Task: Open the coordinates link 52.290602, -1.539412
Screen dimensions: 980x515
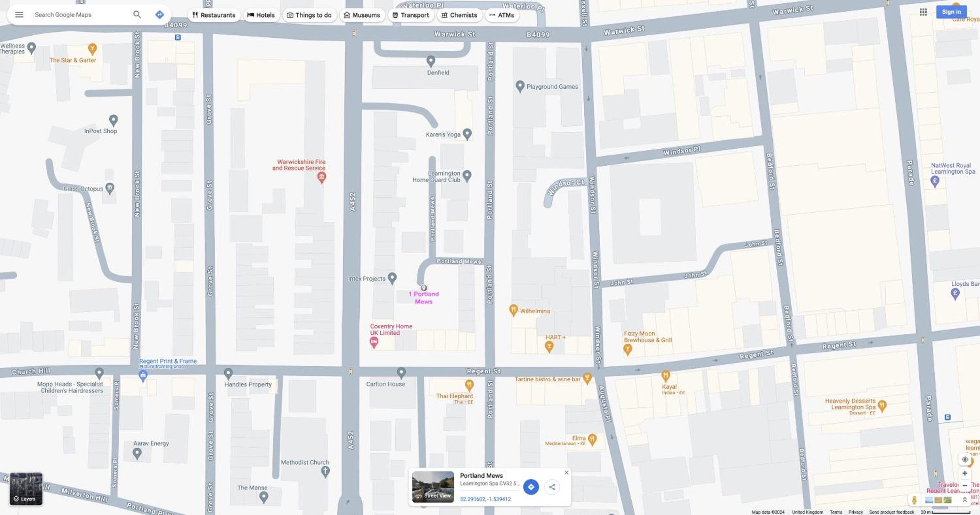Action: (486, 499)
